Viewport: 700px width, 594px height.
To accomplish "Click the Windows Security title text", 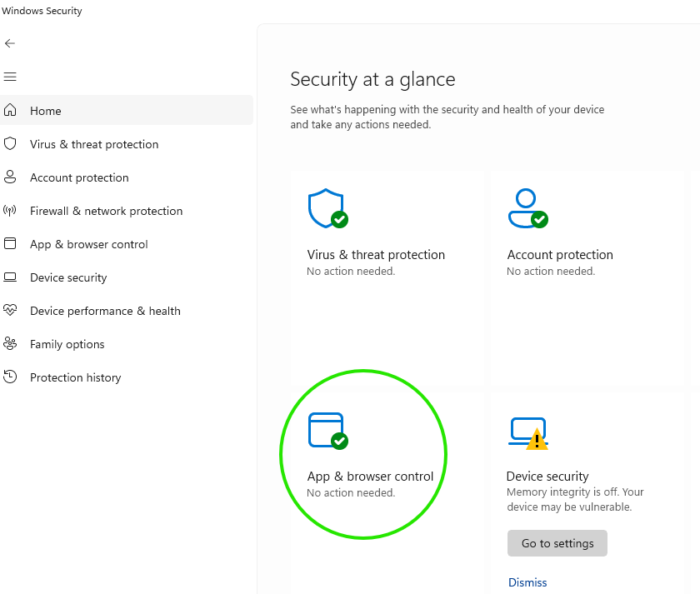I will click(x=42, y=11).
